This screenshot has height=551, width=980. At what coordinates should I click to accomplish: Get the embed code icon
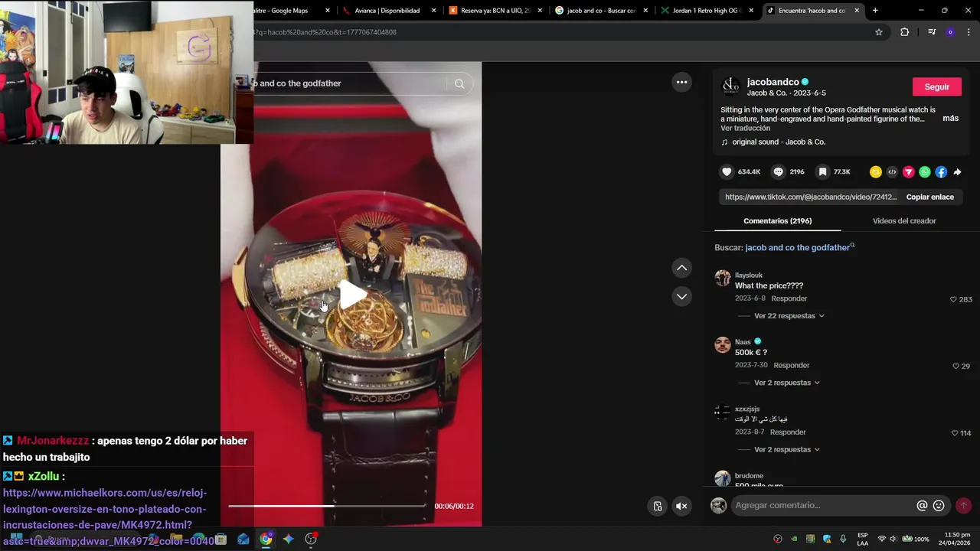point(892,172)
